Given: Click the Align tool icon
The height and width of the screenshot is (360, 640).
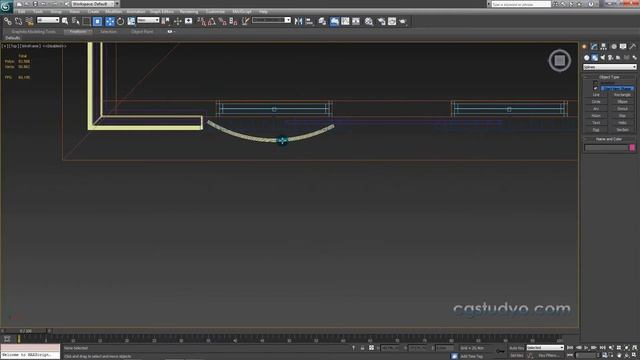Looking at the screenshot, I should pos(309,21).
